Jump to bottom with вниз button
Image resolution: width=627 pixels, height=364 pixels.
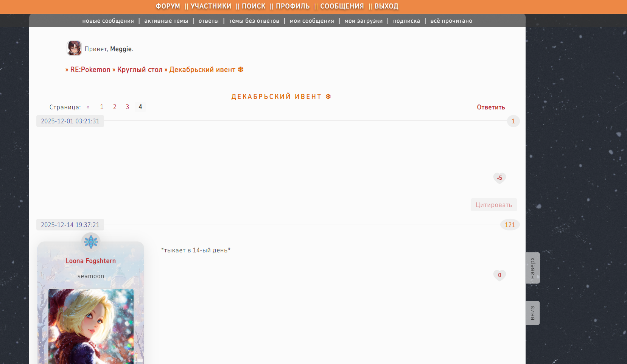click(533, 313)
